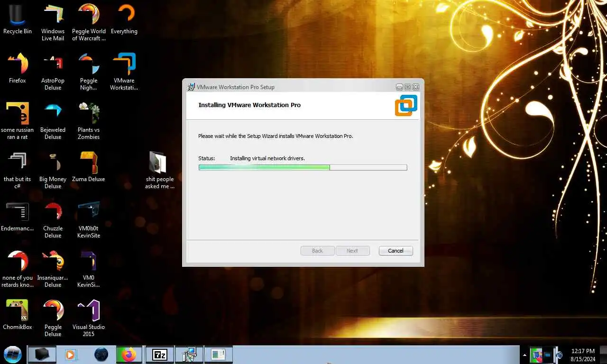
Task: Select VMware Workstation desktop shortcut
Action: point(124,72)
